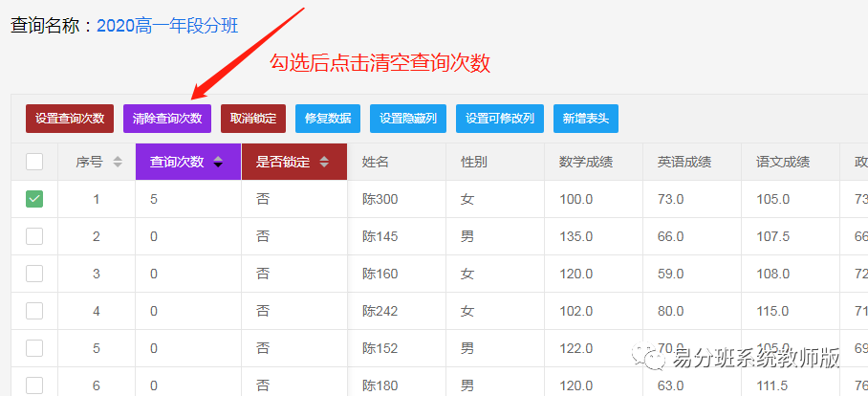Sort by the 序号 column arrows
The image size is (868, 396).
tap(118, 163)
